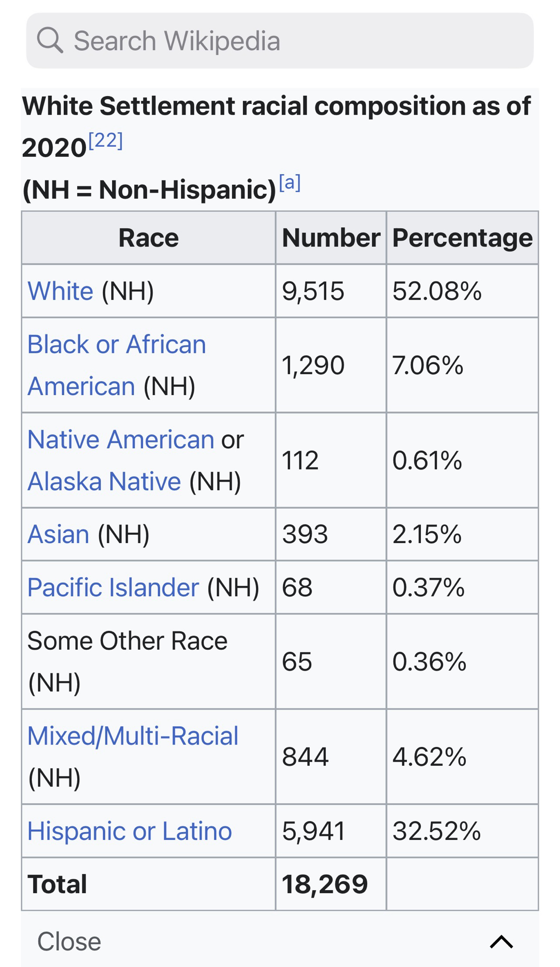Open the Asian article link
The width and height of the screenshot is (560, 967).
pos(58,534)
